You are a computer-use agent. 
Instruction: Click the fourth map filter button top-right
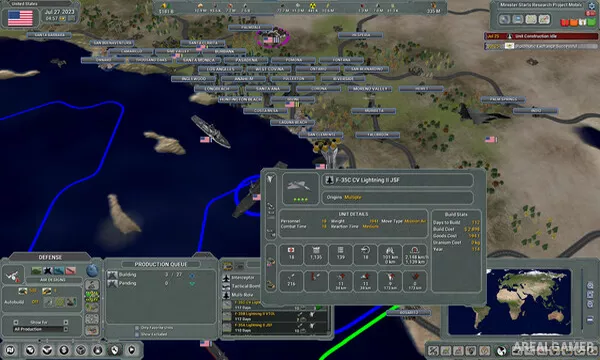544,20
